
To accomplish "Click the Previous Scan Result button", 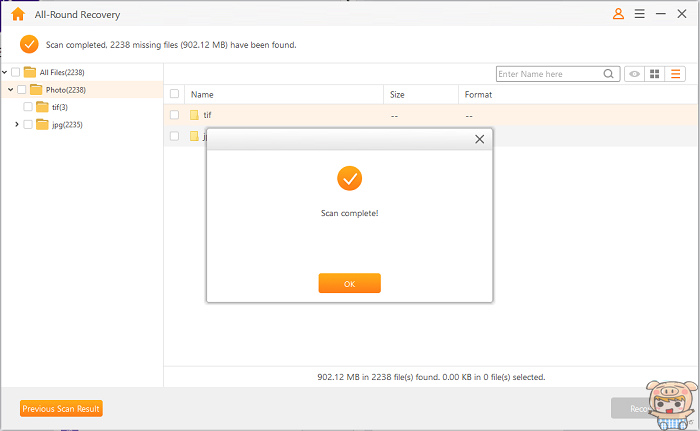I will pyautogui.click(x=61, y=408).
